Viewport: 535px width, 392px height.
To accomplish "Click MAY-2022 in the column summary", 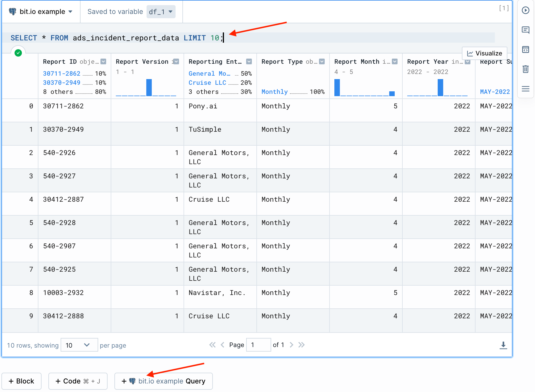I will 495,92.
